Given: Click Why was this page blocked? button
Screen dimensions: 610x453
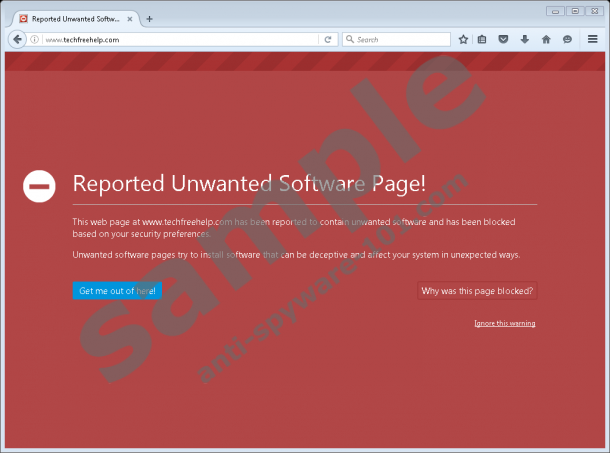Looking at the screenshot, I should (477, 291).
